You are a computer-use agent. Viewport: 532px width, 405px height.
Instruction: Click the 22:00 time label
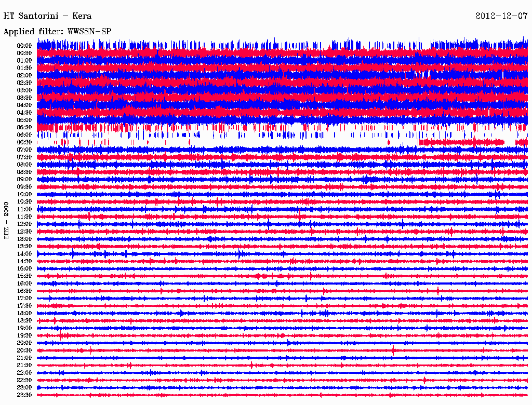(x=24, y=373)
